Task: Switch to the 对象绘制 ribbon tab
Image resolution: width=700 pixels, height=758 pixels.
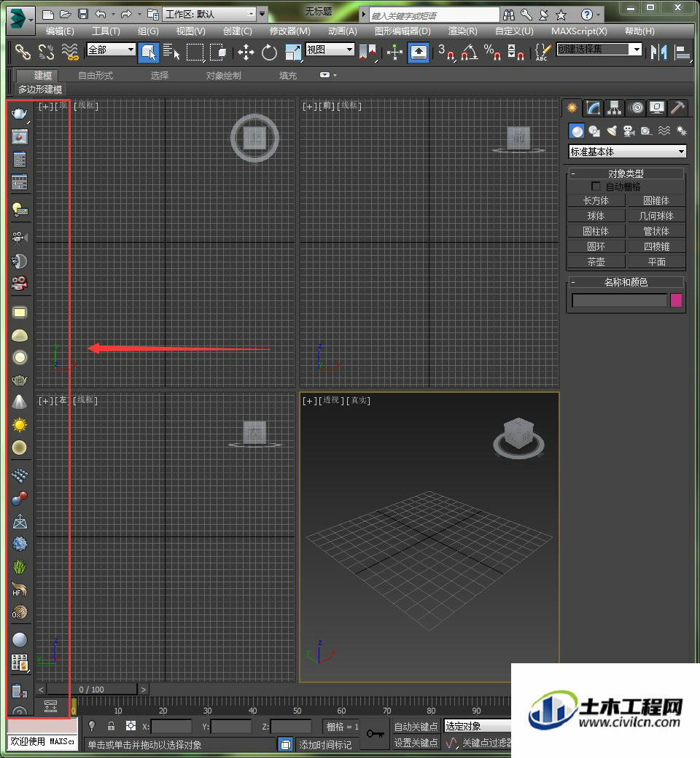Action: pos(224,76)
